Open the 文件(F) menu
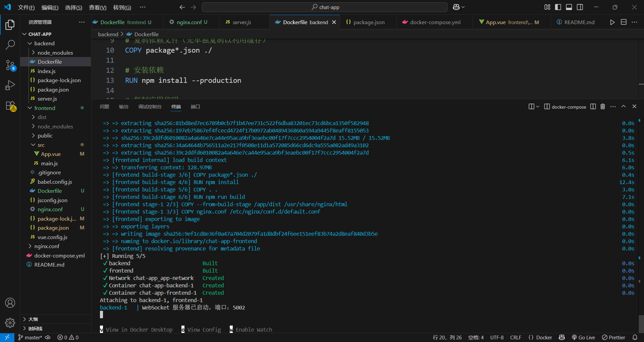 click(26, 7)
